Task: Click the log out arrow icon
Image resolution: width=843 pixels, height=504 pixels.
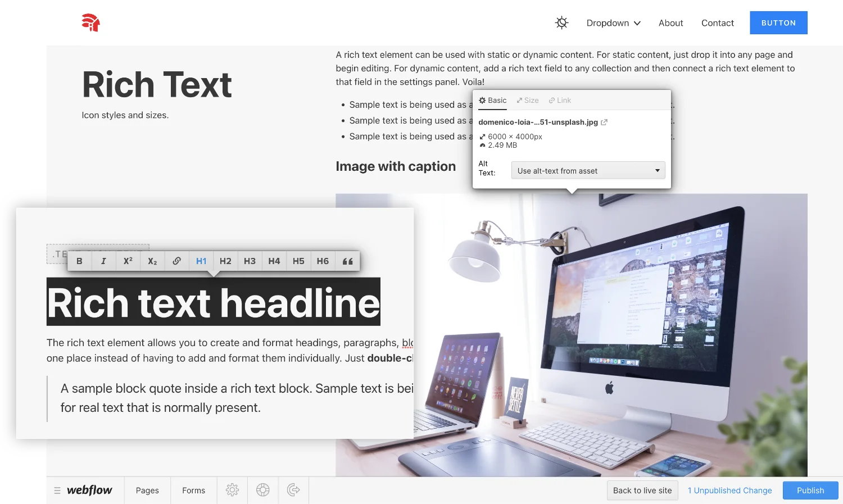Action: coord(293,491)
